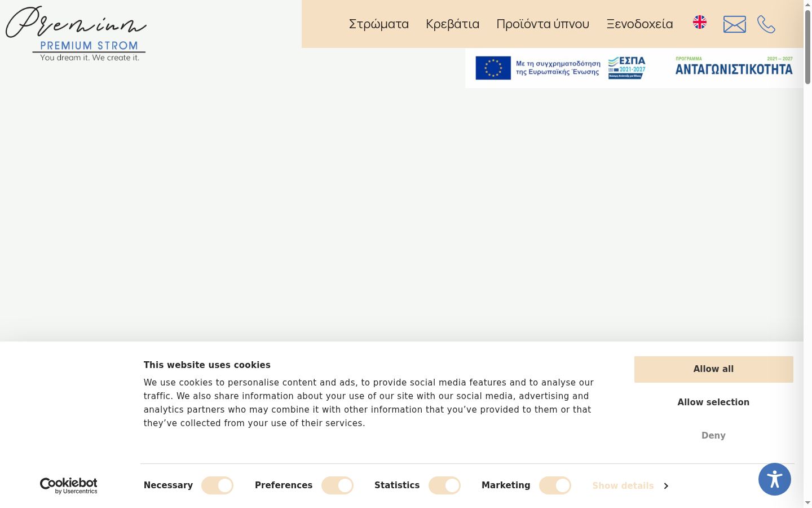This screenshot has height=508, width=812.
Task: Open the Κρεβάτια menu item
Action: (x=453, y=24)
